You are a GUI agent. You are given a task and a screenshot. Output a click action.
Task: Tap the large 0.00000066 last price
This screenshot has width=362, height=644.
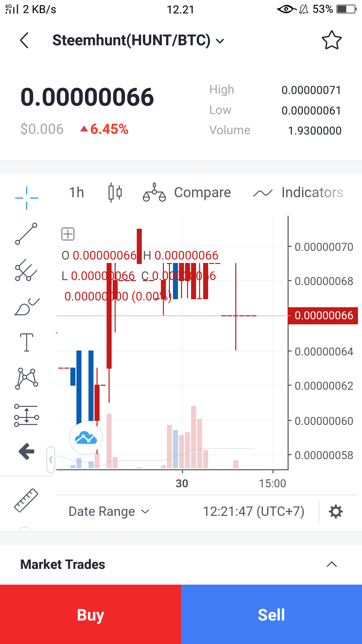87,97
